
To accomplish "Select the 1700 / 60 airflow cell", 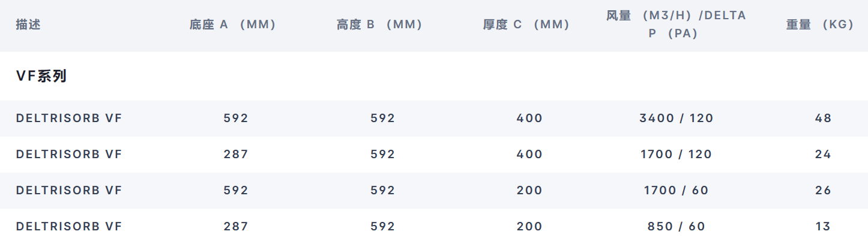I will click(677, 191).
